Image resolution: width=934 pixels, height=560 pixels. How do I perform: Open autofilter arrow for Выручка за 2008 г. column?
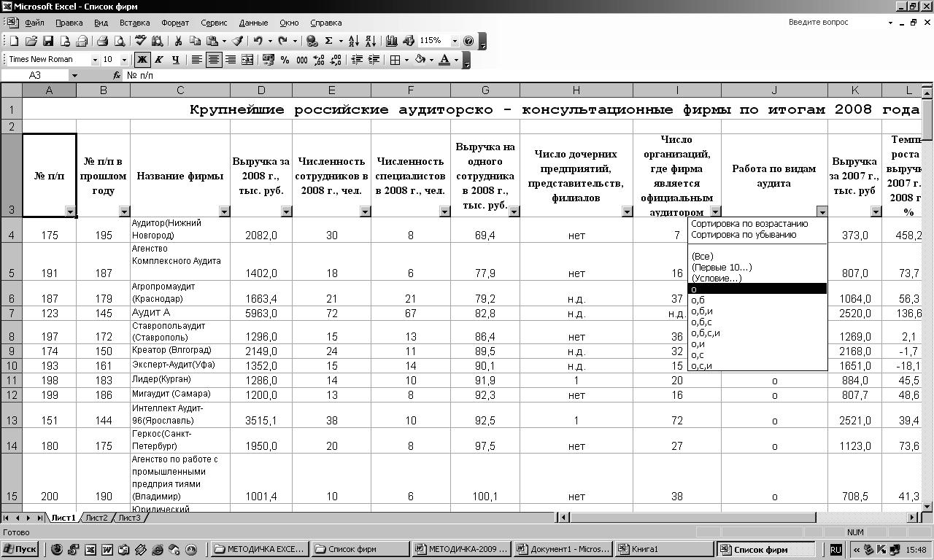click(286, 211)
